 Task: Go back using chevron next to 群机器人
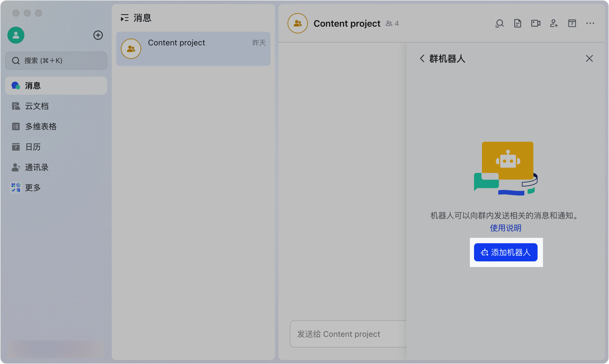tap(422, 59)
